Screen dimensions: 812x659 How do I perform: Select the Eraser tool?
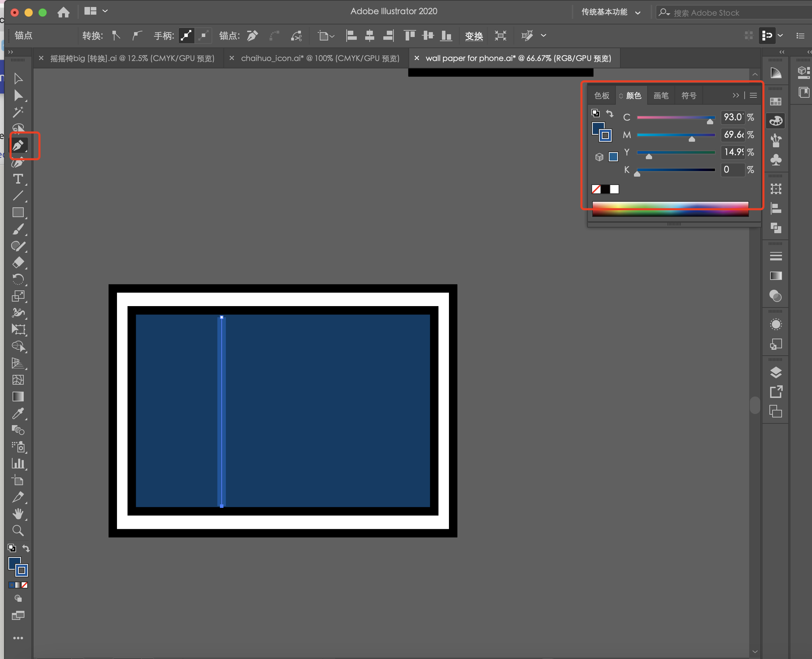pyautogui.click(x=18, y=262)
